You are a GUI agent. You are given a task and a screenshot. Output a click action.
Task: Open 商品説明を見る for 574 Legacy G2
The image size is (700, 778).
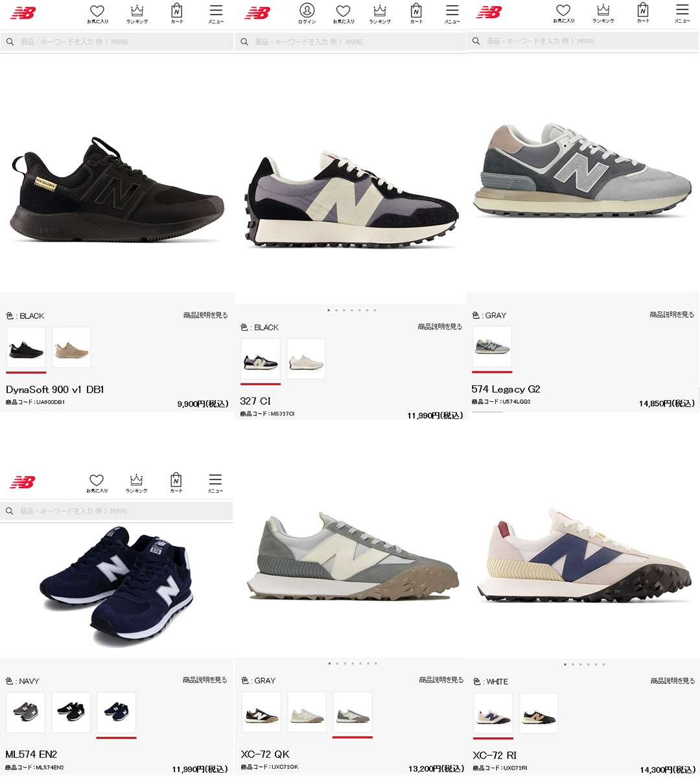[x=672, y=314]
